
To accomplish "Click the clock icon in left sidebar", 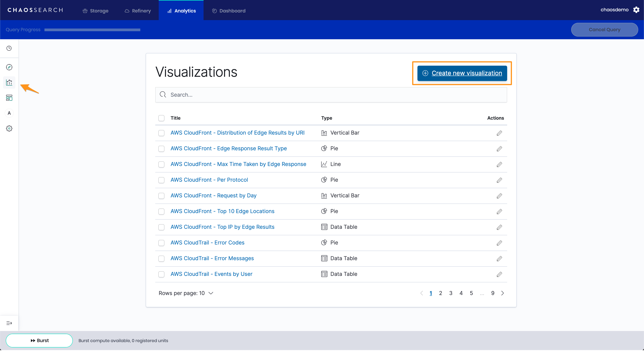I will click(x=9, y=48).
